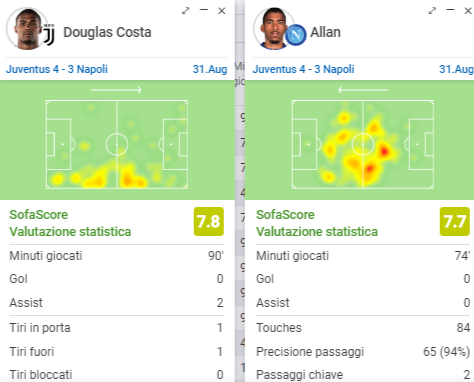The height and width of the screenshot is (382, 474).
Task: Expand the Allan panel
Action: 432,11
